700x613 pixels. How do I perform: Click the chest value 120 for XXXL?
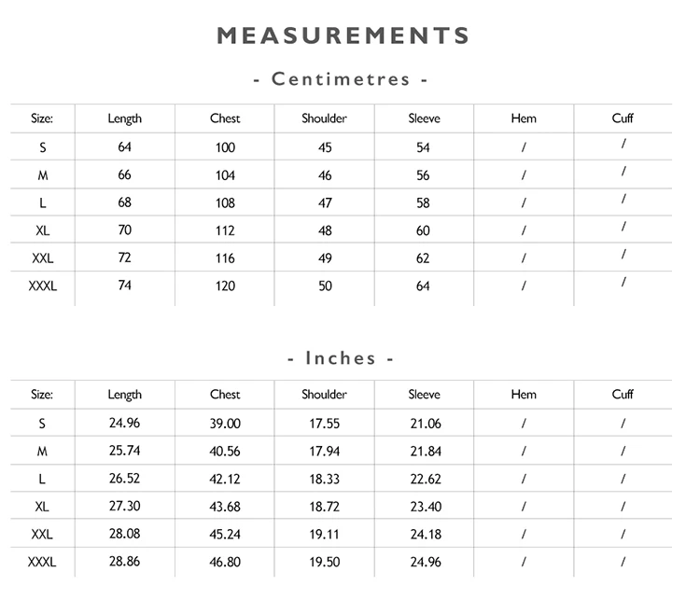[x=225, y=286]
